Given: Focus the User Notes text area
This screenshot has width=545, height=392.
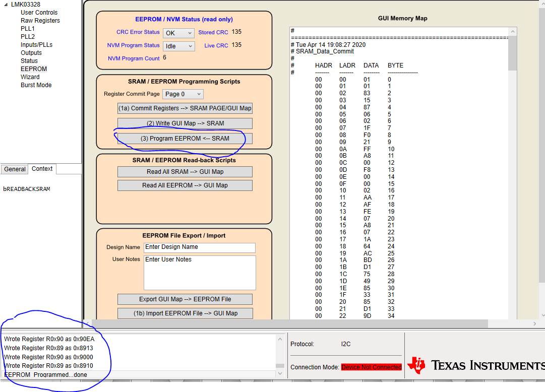Looking at the screenshot, I should coord(200,273).
